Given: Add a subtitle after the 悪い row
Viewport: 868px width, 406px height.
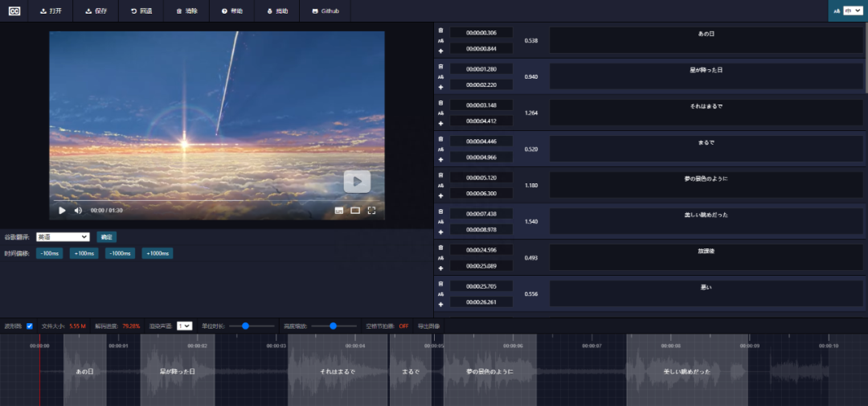Looking at the screenshot, I should pos(440,304).
